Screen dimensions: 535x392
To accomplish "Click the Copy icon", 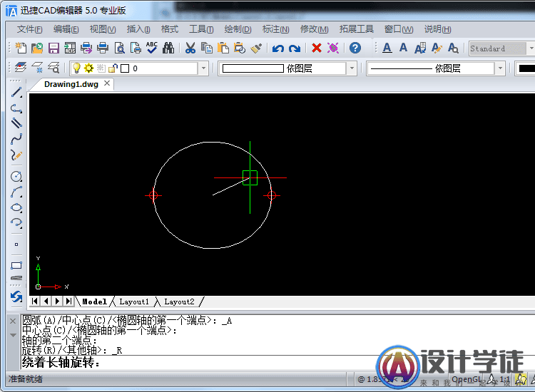I will click(x=207, y=48).
